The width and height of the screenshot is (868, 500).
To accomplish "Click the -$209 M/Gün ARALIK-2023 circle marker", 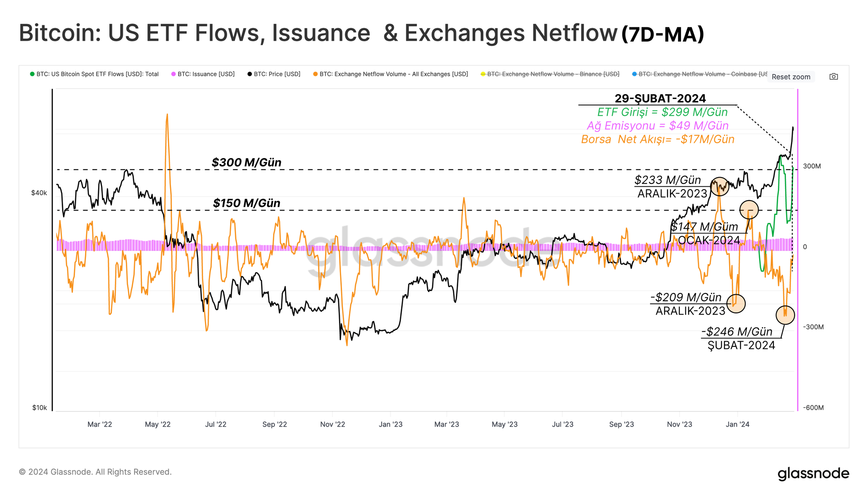I will [736, 303].
